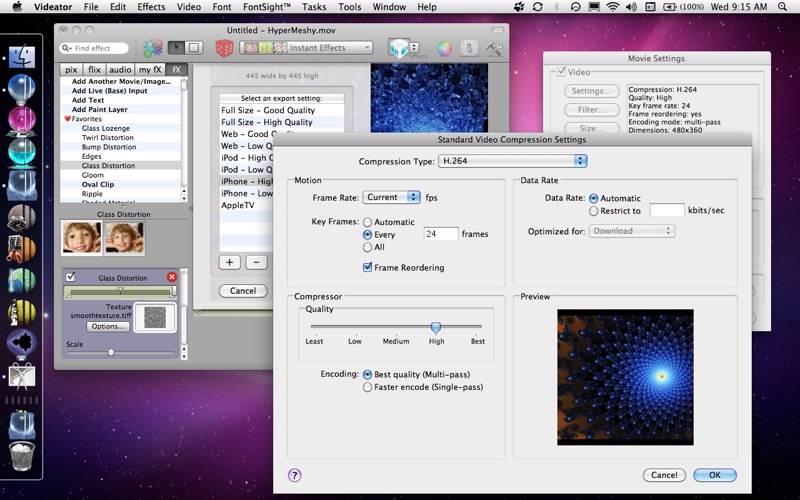The height and width of the screenshot is (500, 800).
Task: Toggle Frame Reordering checkbox
Action: coord(367,267)
